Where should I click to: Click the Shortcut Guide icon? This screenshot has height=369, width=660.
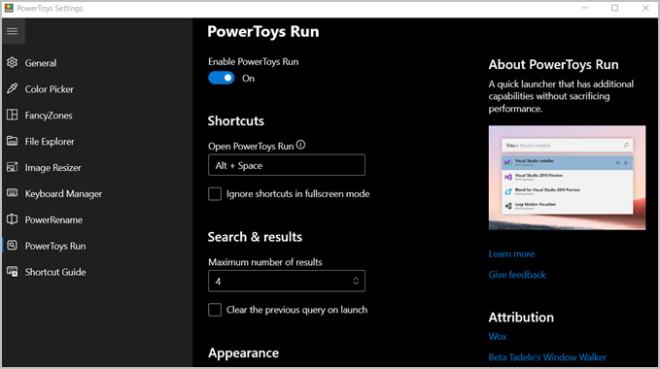click(12, 272)
